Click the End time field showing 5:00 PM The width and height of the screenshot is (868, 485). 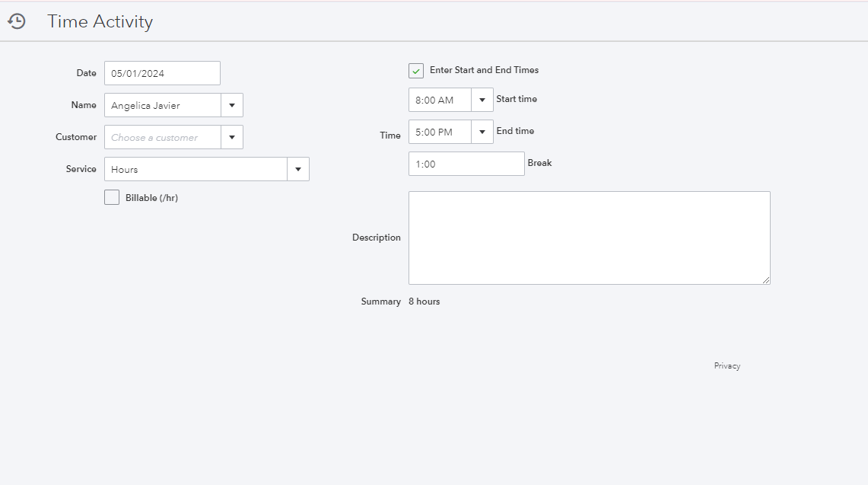[440, 132]
